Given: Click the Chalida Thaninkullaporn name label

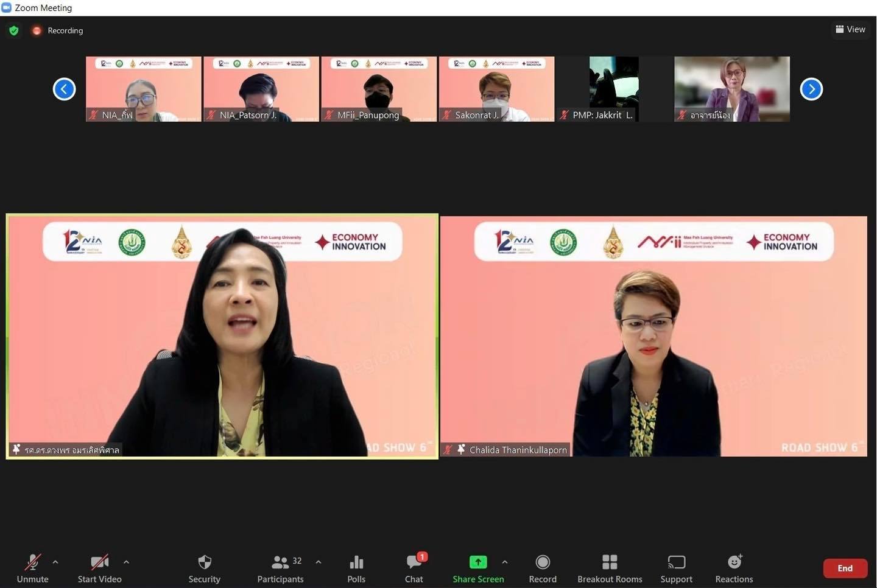Looking at the screenshot, I should [518, 450].
